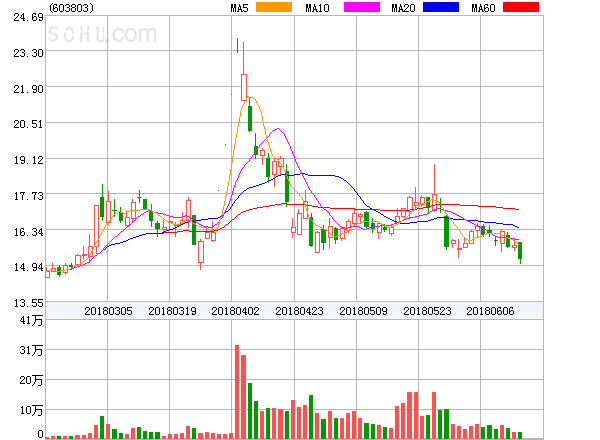Click the 0 volume axis label

(40, 434)
